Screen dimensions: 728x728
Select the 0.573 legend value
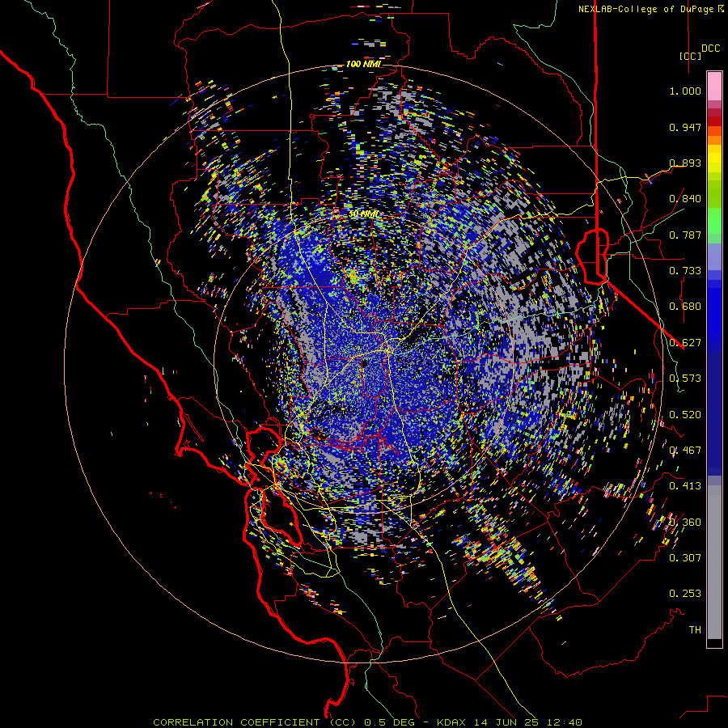685,379
